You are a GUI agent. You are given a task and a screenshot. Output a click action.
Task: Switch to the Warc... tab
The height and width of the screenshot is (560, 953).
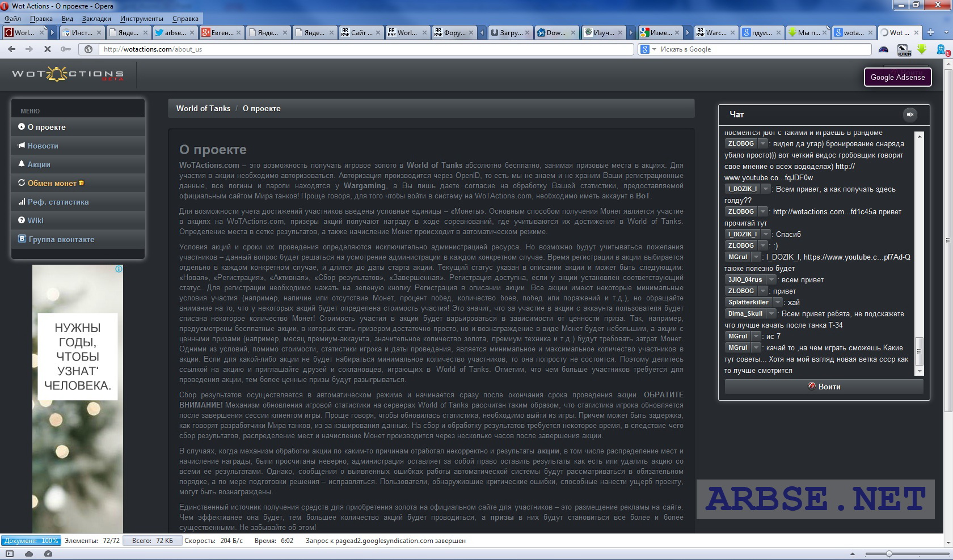716,33
